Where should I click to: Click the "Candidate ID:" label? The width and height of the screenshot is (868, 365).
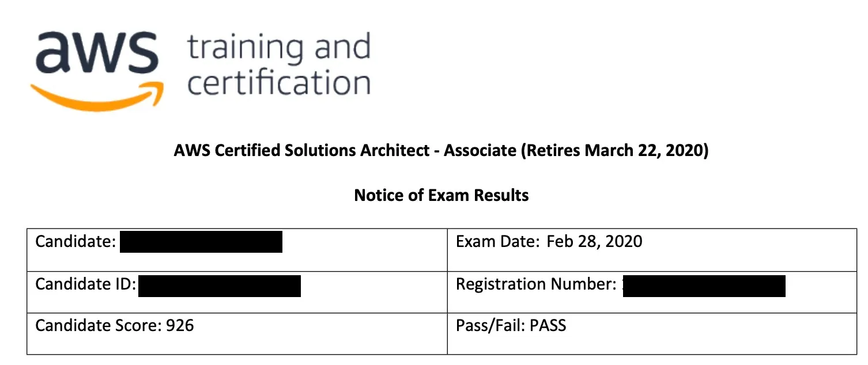point(85,284)
